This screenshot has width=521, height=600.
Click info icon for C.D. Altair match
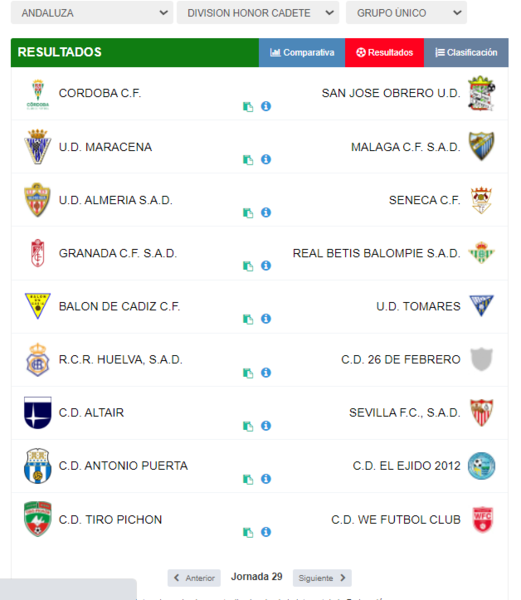[266, 426]
